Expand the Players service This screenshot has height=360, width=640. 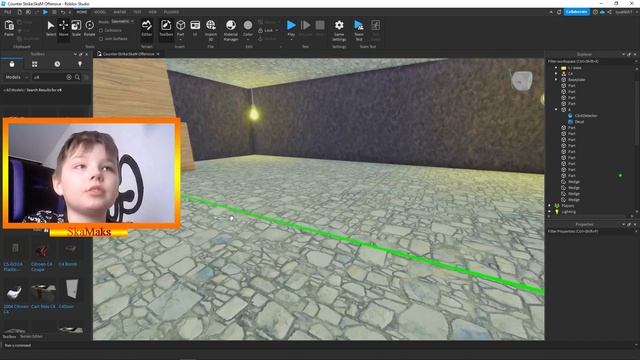click(549, 206)
